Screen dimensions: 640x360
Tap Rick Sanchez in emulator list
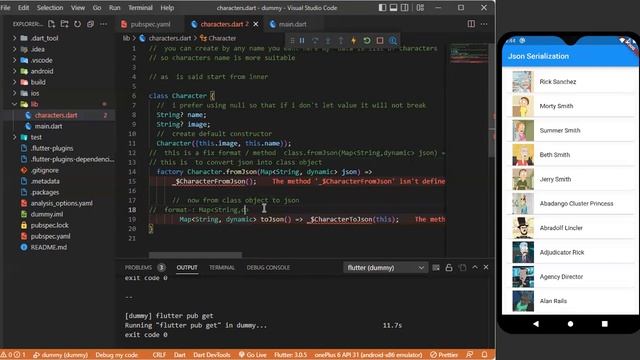(x=570, y=82)
